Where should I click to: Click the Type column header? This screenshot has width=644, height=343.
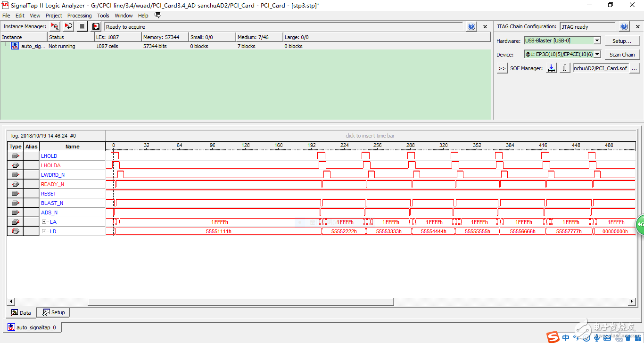16,147
